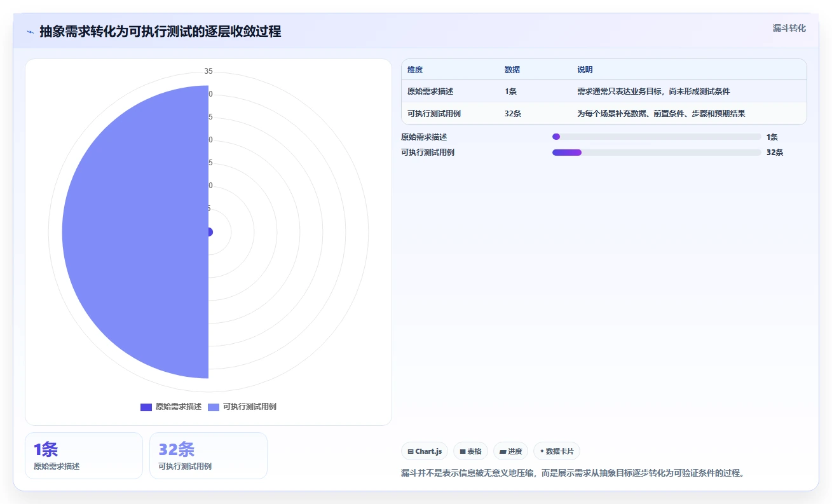832x504 pixels.
Task: Click the 说明 column header
Action: coord(585,70)
